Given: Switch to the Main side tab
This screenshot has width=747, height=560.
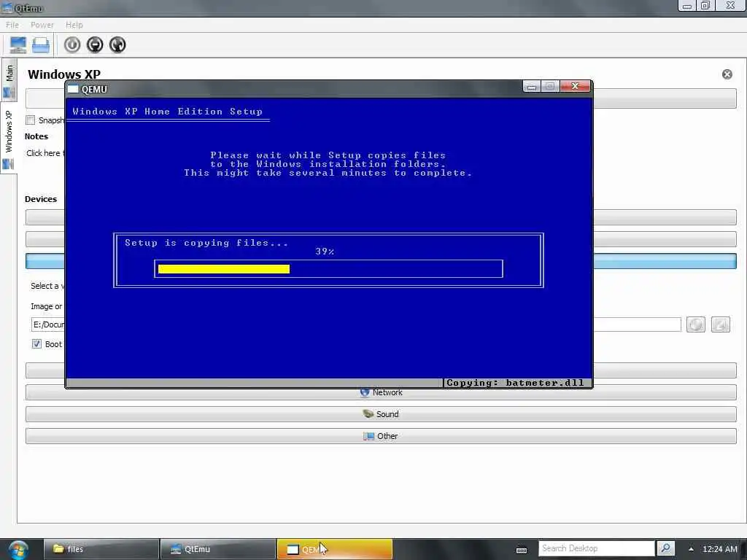Looking at the screenshot, I should click(x=9, y=80).
